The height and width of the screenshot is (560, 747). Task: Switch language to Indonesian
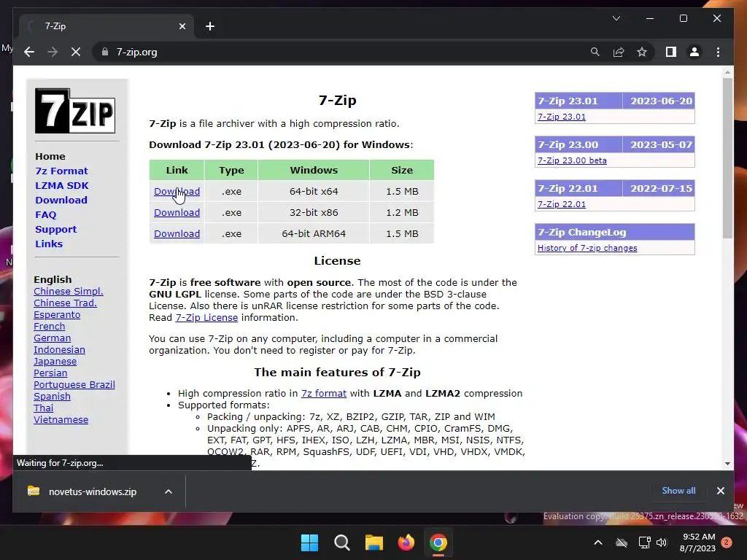(59, 349)
